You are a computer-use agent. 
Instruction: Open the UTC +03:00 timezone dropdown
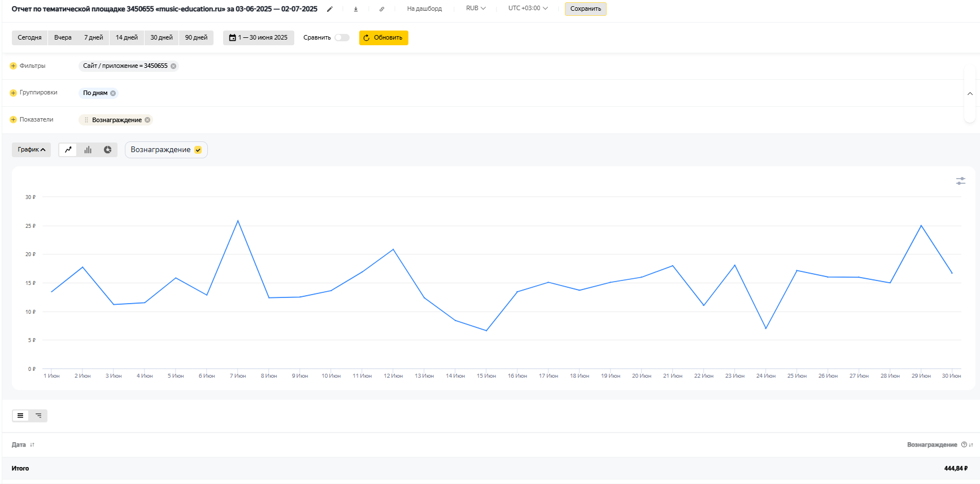click(x=528, y=8)
